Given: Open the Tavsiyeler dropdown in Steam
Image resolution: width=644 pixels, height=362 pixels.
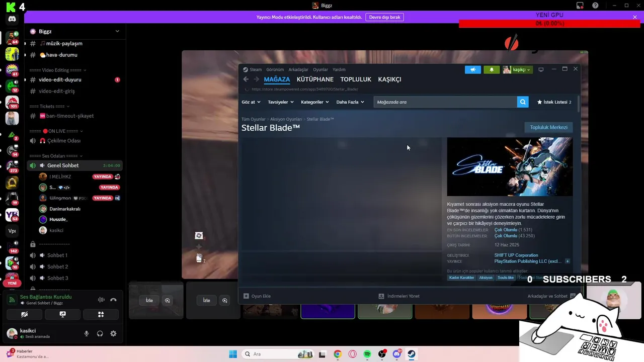Looking at the screenshot, I should pyautogui.click(x=281, y=102).
